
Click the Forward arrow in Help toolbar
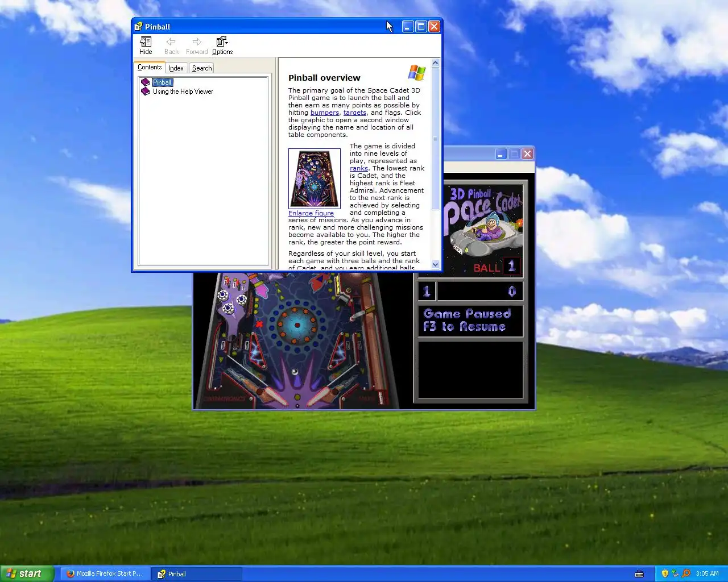(x=197, y=45)
